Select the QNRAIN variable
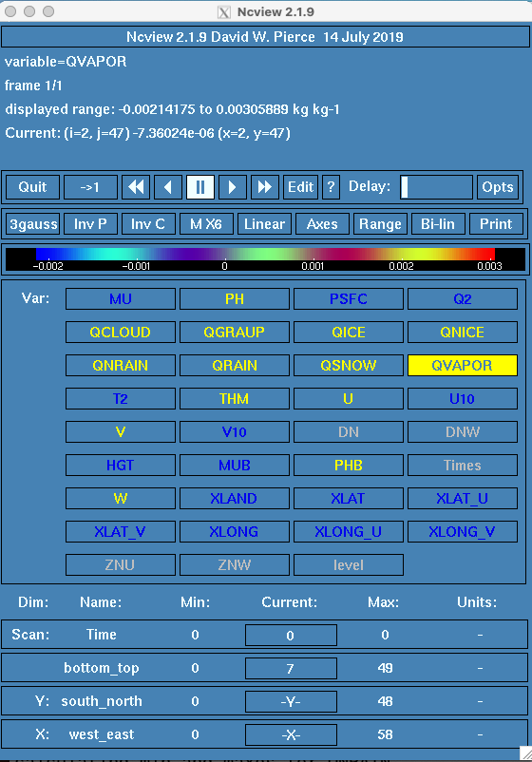Image resolution: width=532 pixels, height=762 pixels. point(121,366)
